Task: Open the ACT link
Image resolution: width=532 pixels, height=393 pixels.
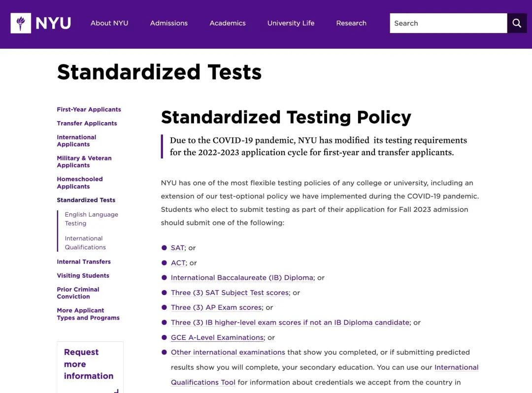Action: [x=178, y=263]
